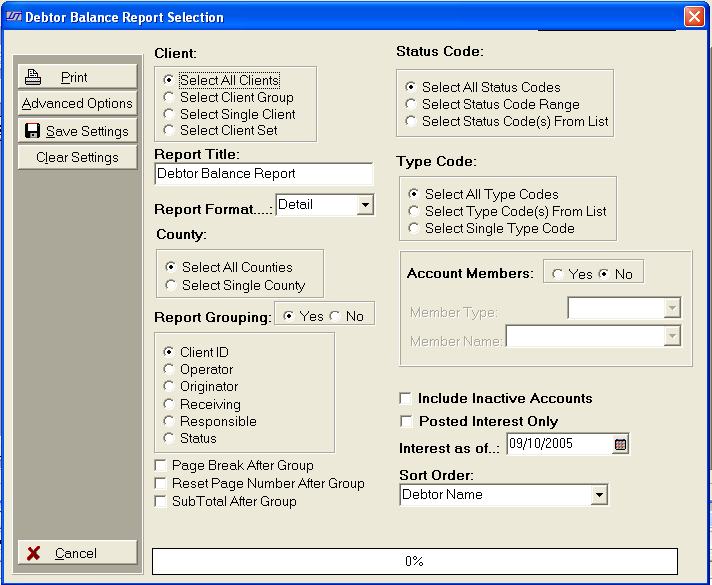Click the Cancel button with red X
This screenshot has width=712, height=585.
pos(77,553)
